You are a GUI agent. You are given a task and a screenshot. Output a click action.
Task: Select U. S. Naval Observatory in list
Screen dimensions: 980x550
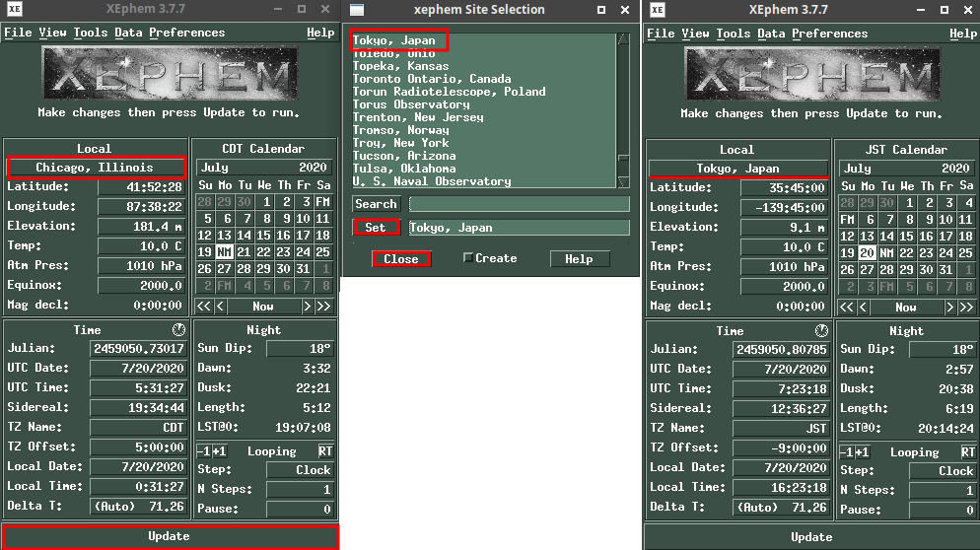click(x=432, y=181)
